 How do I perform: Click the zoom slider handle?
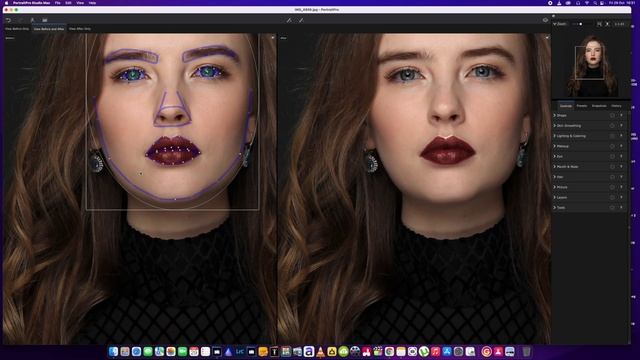580,24
